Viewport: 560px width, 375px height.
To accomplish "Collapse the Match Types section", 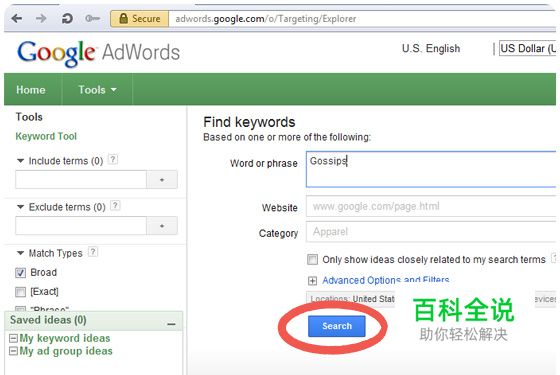I will (x=20, y=253).
